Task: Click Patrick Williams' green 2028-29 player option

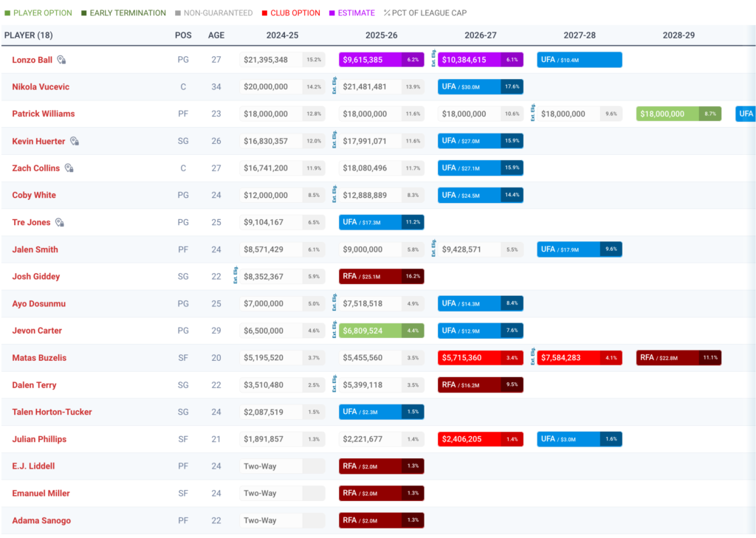Action: pos(678,114)
